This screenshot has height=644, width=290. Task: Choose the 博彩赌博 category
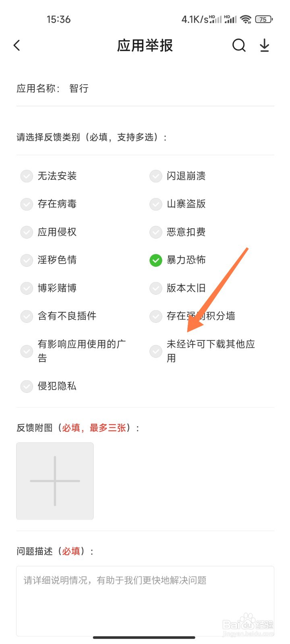click(x=27, y=288)
